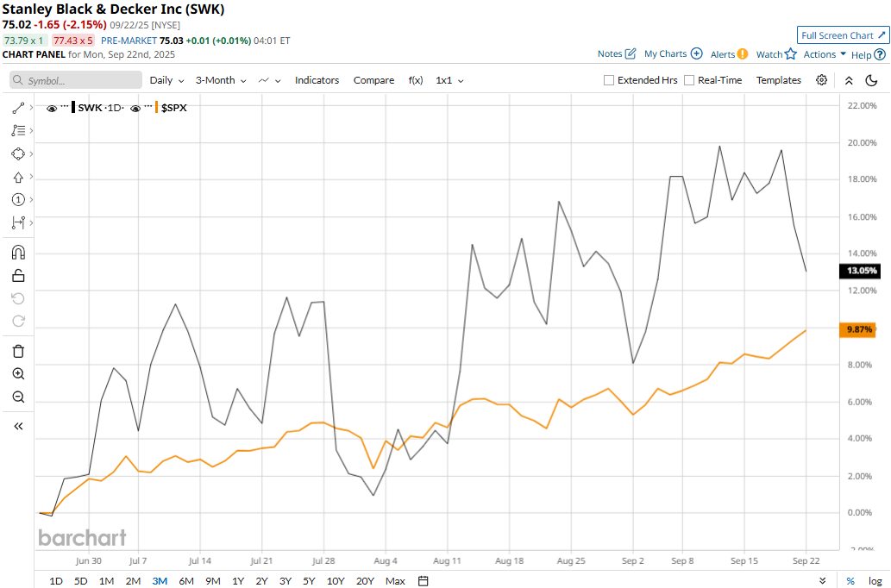This screenshot has width=891, height=588.
Task: Zoom out of the chart
Action: [x=18, y=397]
